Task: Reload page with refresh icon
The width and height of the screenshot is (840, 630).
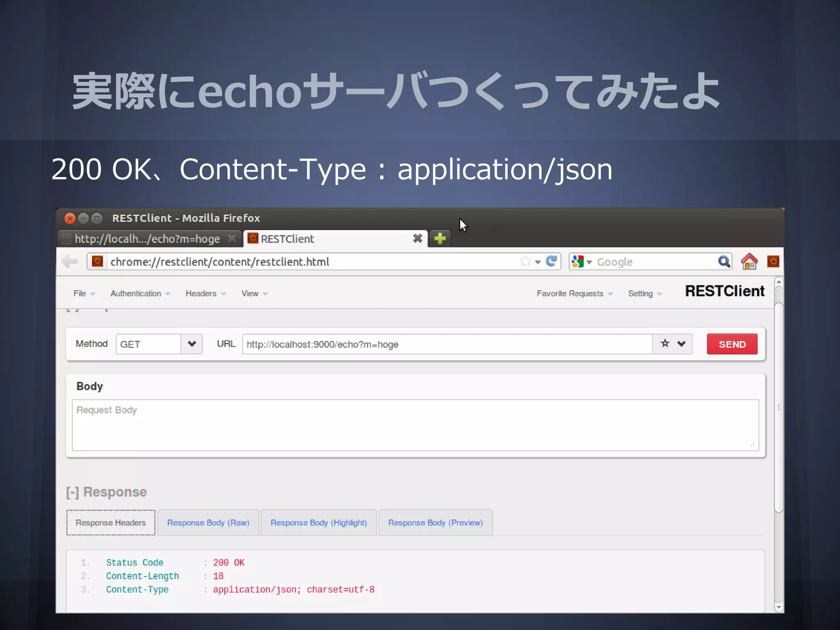Action: [552, 261]
